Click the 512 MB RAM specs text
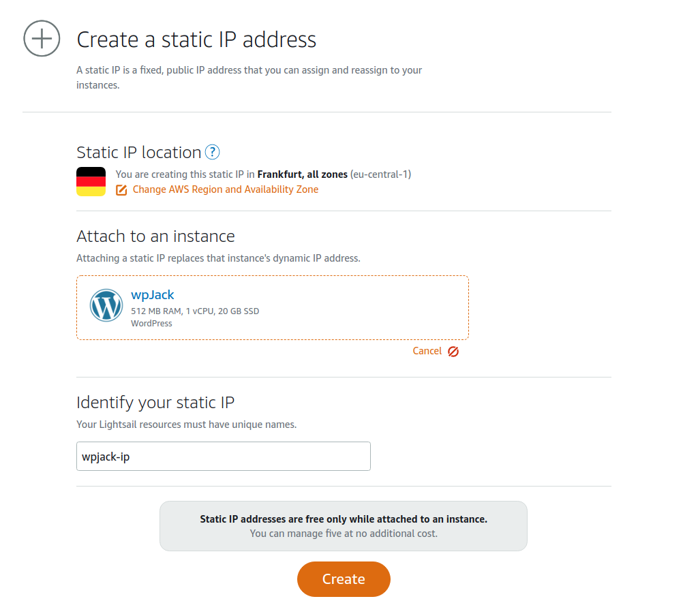This screenshot has height=616, width=683. click(195, 311)
